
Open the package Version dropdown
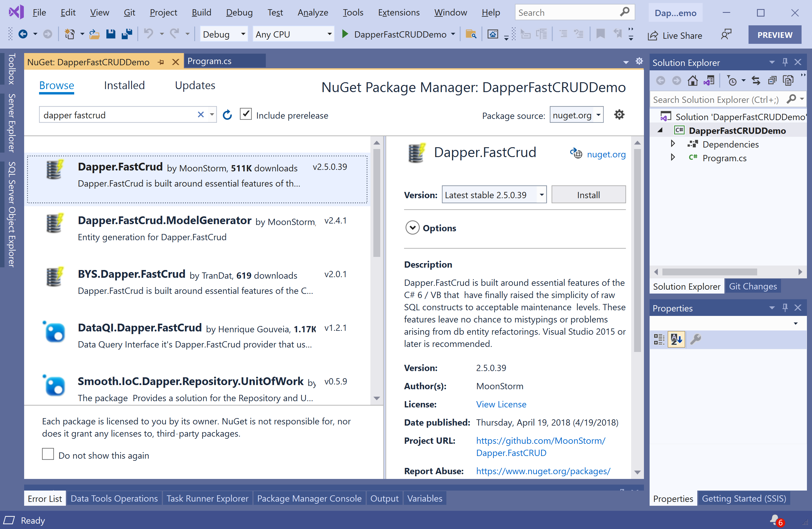pos(541,195)
